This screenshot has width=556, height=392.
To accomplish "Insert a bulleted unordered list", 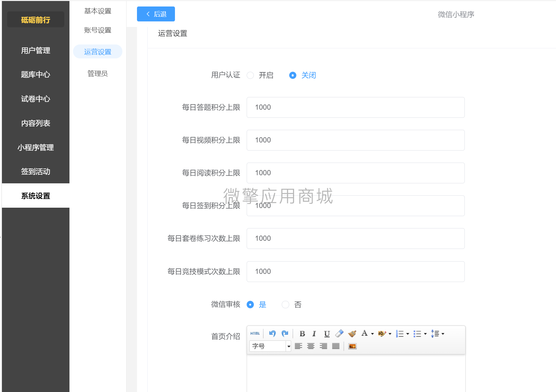I will [x=417, y=334].
